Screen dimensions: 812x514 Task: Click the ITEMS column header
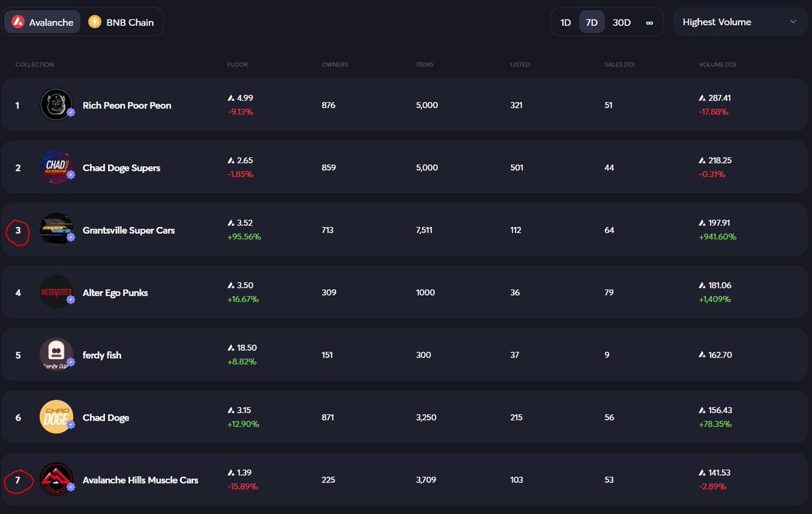(x=425, y=65)
